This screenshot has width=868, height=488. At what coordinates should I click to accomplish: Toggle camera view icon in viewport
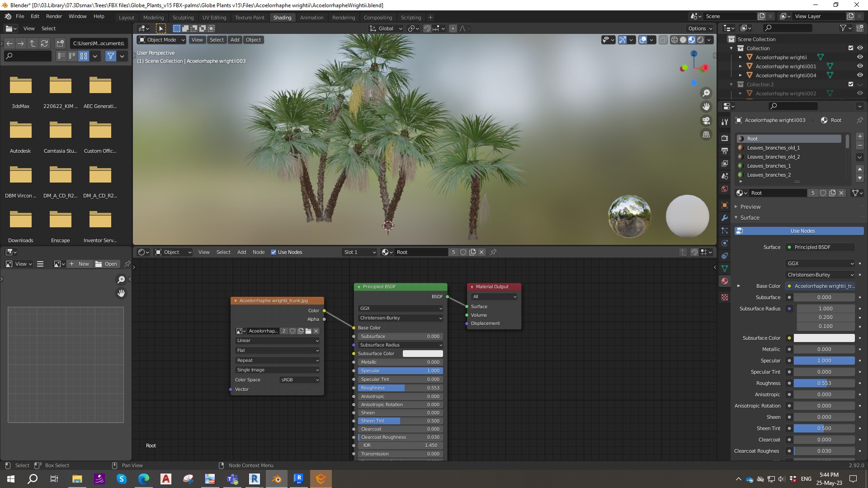(x=706, y=121)
